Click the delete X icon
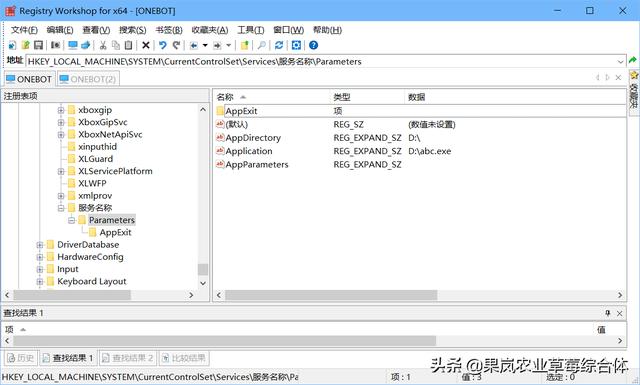 coord(146,45)
